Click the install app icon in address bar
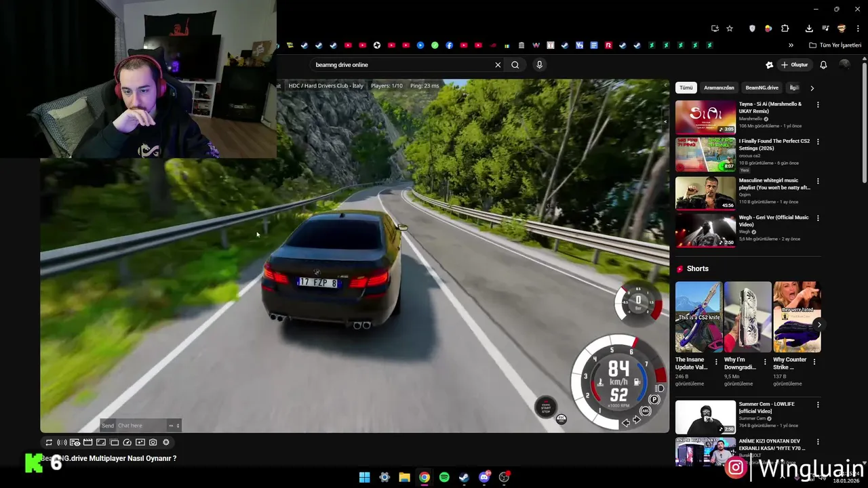 coord(715,28)
